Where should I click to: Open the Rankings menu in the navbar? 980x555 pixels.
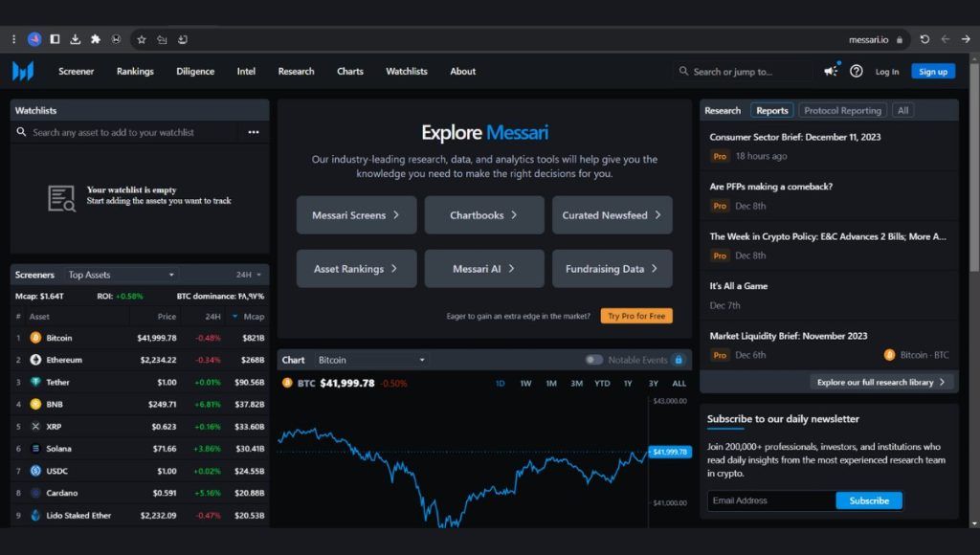coord(135,71)
